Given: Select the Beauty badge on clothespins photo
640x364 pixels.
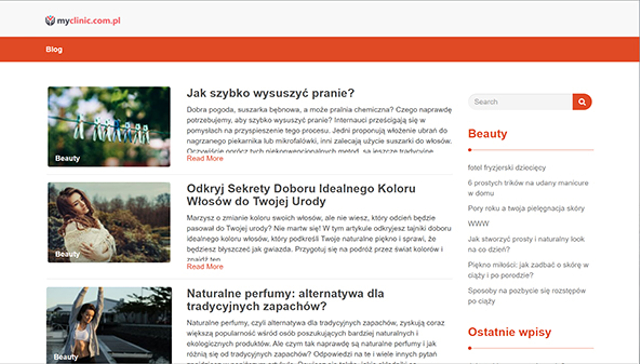Looking at the screenshot, I should tap(67, 158).
